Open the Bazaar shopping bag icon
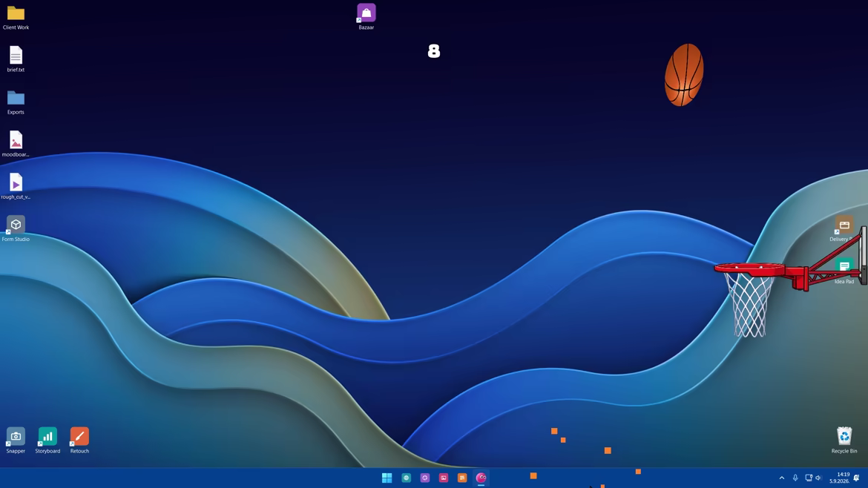This screenshot has width=868, height=488. (x=366, y=16)
